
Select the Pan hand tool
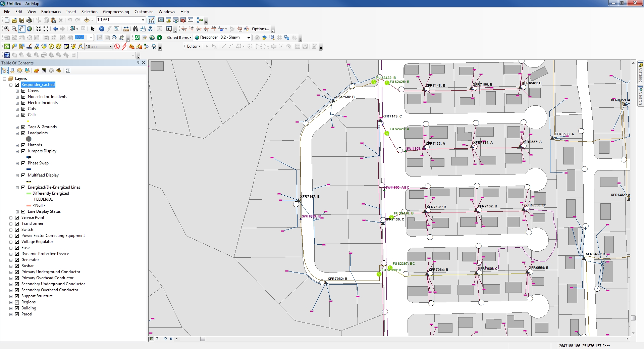(22, 29)
